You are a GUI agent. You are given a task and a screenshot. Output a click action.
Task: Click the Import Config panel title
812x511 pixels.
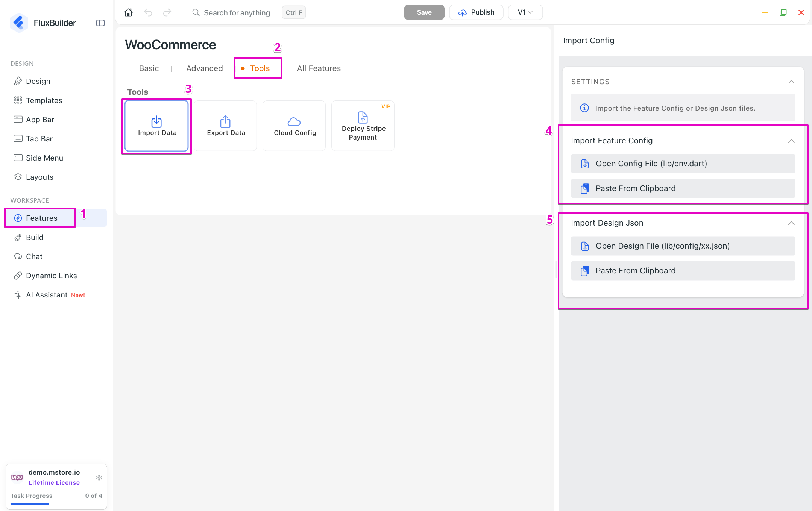589,41
